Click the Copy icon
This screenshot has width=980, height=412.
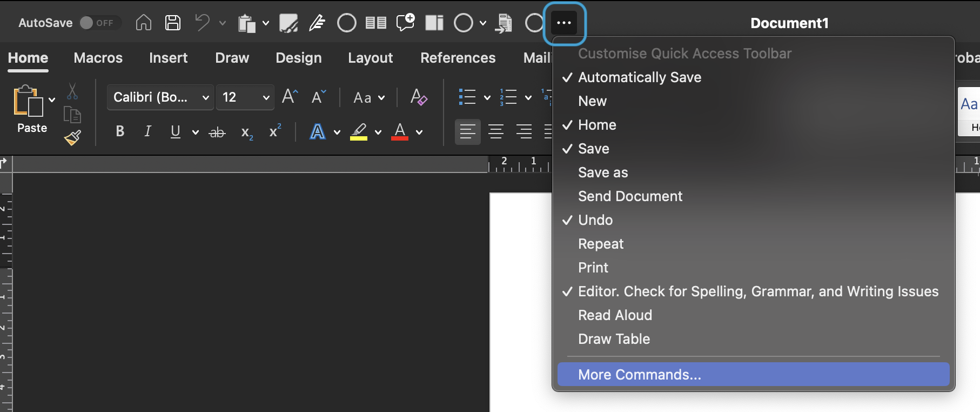(x=72, y=115)
